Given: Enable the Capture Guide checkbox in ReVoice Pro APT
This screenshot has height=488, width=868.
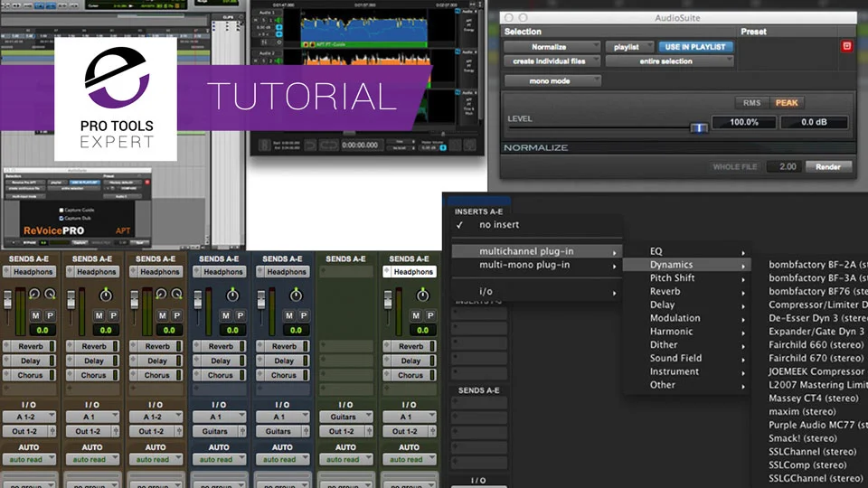Looking at the screenshot, I should pyautogui.click(x=61, y=211).
